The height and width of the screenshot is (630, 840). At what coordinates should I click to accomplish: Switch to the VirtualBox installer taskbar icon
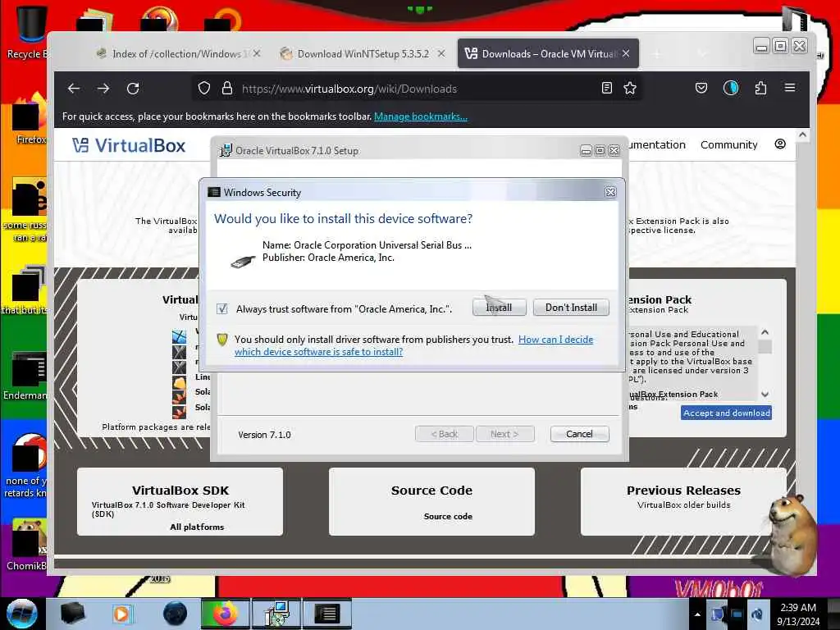pos(276,614)
